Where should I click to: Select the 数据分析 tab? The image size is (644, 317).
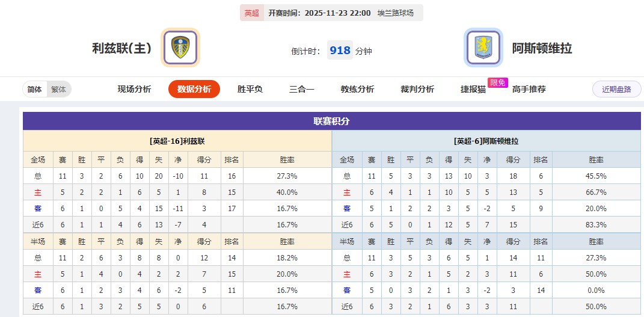[194, 89]
